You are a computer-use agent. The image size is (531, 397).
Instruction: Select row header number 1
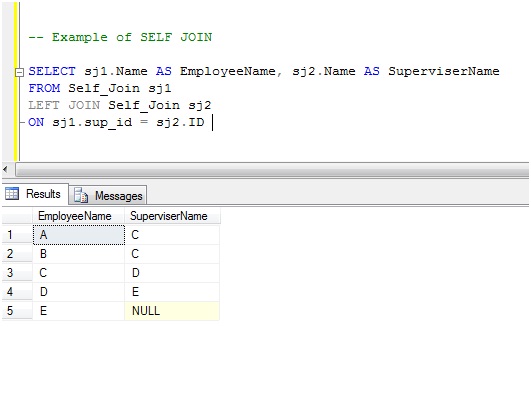17,235
